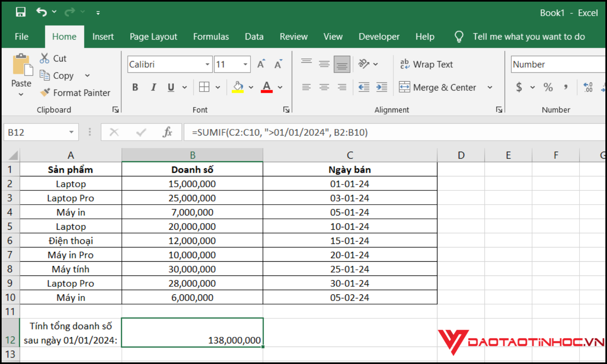Viewport: 607px width, 364px height.
Task: Toggle Bold formatting
Action: pyautogui.click(x=135, y=87)
